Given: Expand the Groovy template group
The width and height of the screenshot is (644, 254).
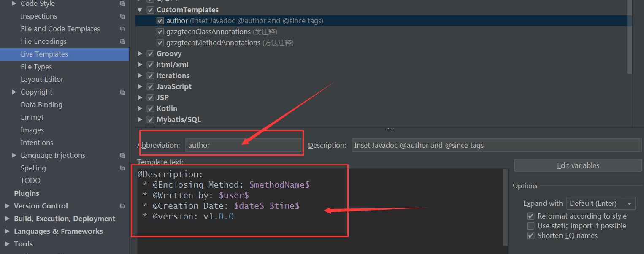Looking at the screenshot, I should (x=140, y=54).
